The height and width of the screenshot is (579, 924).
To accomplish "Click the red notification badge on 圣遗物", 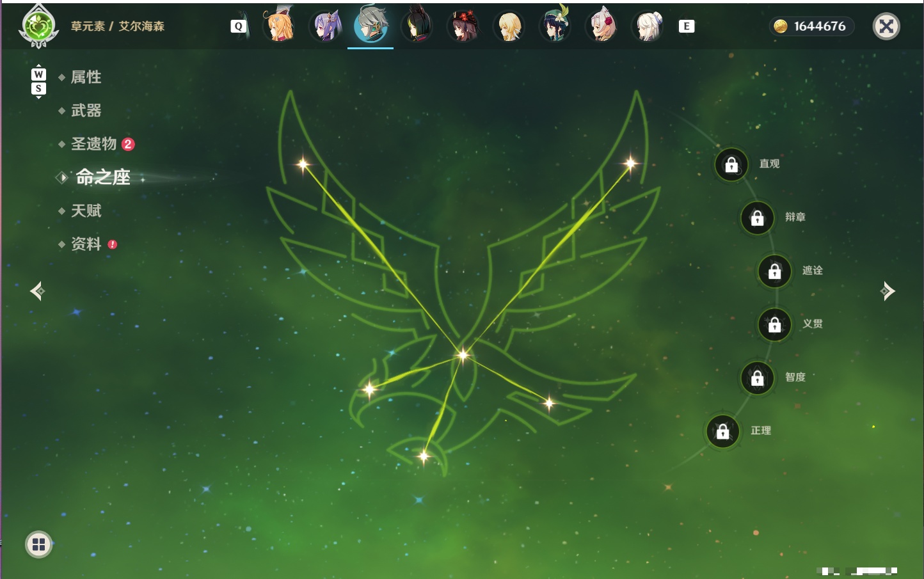I will 128,144.
